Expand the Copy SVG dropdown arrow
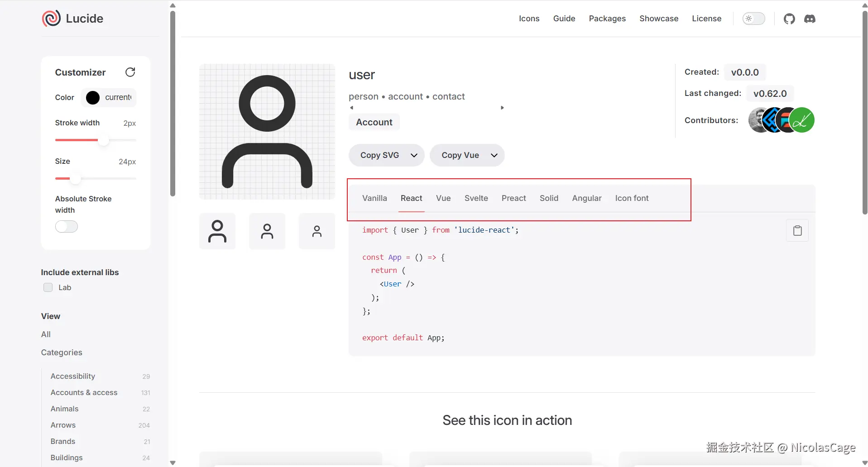The width and height of the screenshot is (868, 467). tap(414, 155)
